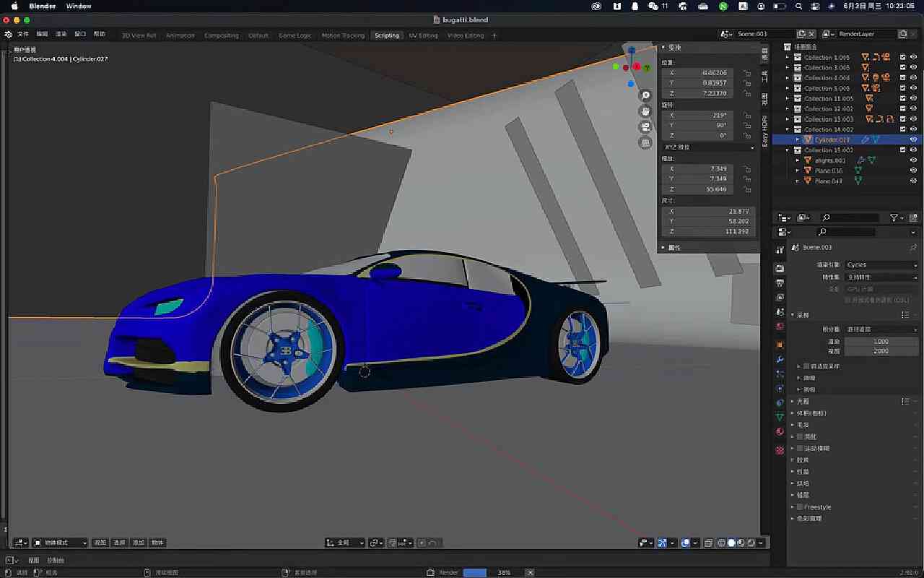Open the Physics properties tab icon
Viewport: 924px width, 578px height.
pyautogui.click(x=780, y=388)
